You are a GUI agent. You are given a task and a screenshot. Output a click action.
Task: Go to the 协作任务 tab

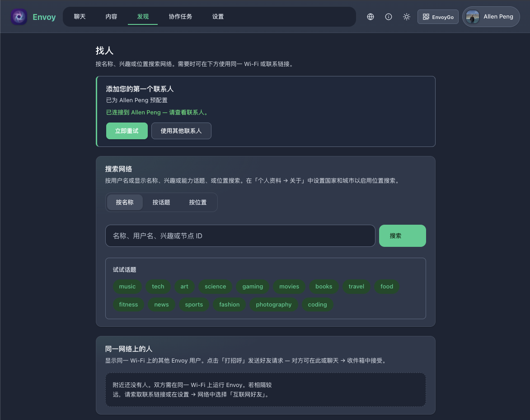(180, 17)
